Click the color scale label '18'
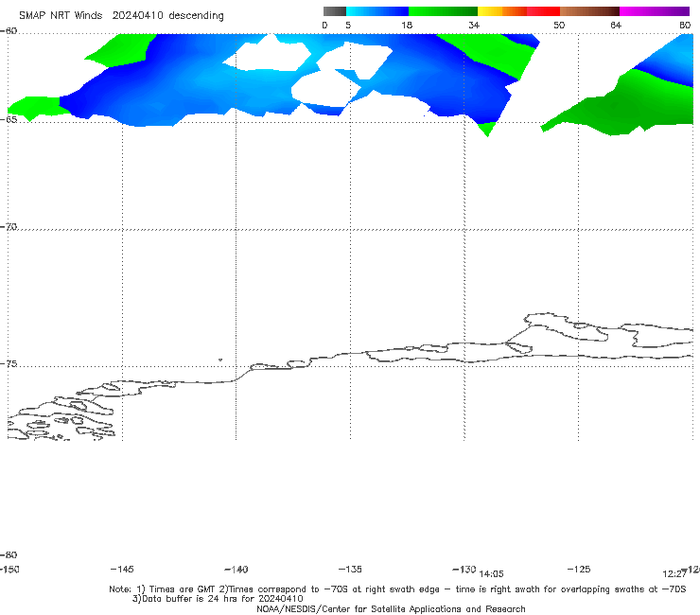This screenshot has width=700, height=615. (407, 26)
